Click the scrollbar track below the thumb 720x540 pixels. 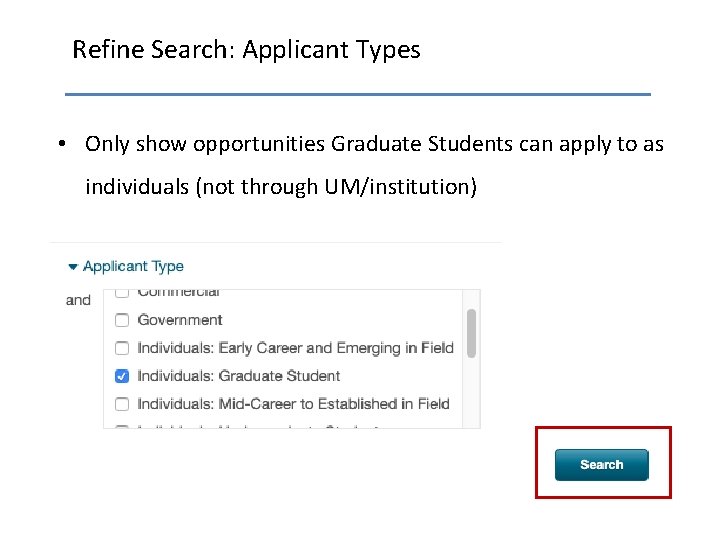471,395
